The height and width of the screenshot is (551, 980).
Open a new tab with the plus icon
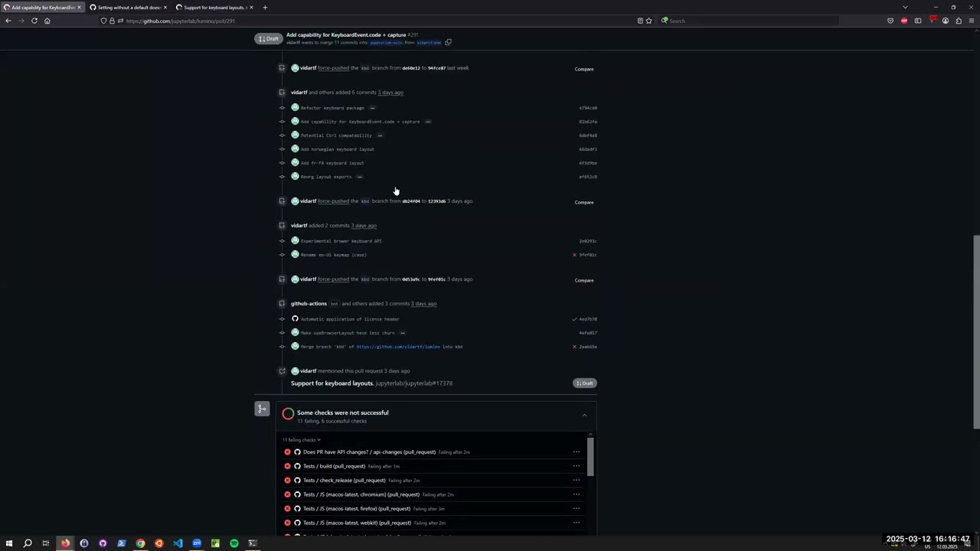265,8
